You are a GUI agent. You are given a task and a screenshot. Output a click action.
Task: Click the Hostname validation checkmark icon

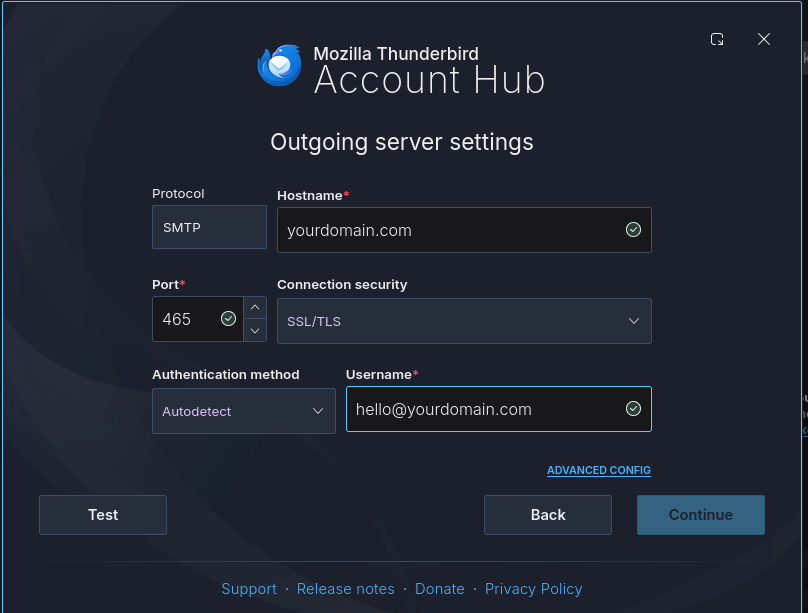[x=633, y=230]
